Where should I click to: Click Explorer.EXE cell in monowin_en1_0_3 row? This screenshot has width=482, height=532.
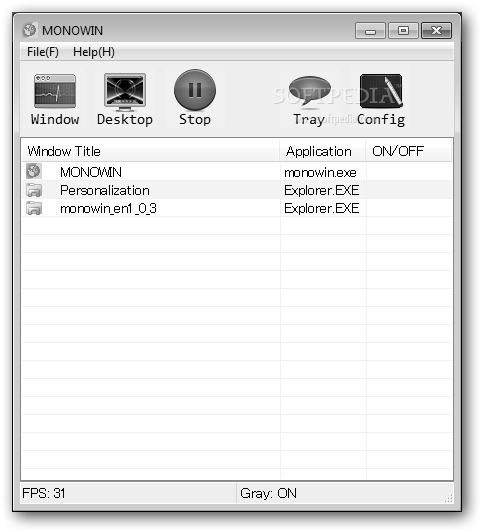(322, 208)
